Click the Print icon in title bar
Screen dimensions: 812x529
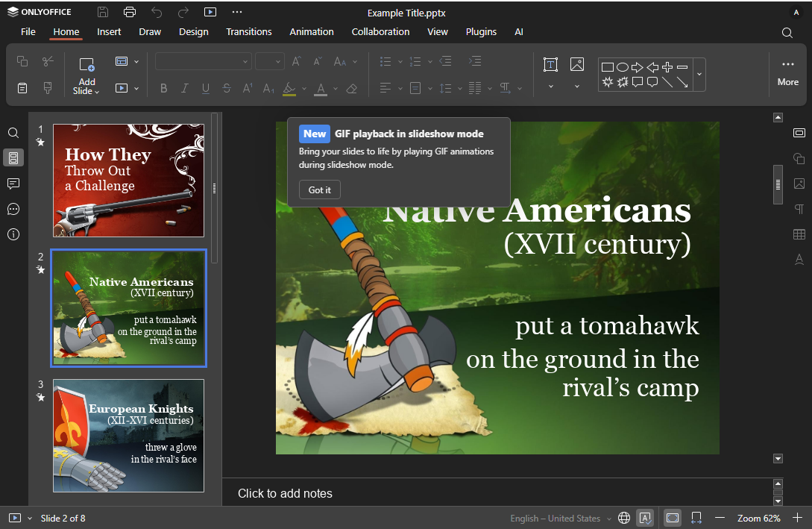130,12
